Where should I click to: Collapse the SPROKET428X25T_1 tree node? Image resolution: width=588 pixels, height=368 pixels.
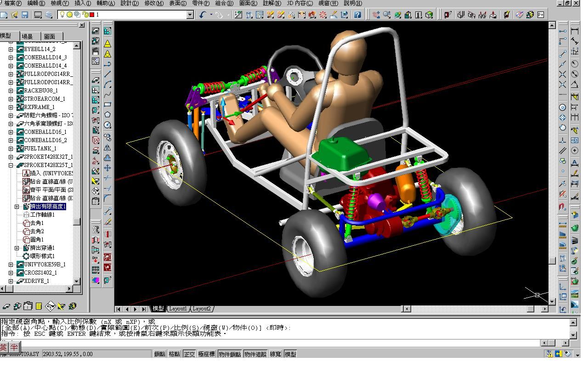tap(11, 165)
